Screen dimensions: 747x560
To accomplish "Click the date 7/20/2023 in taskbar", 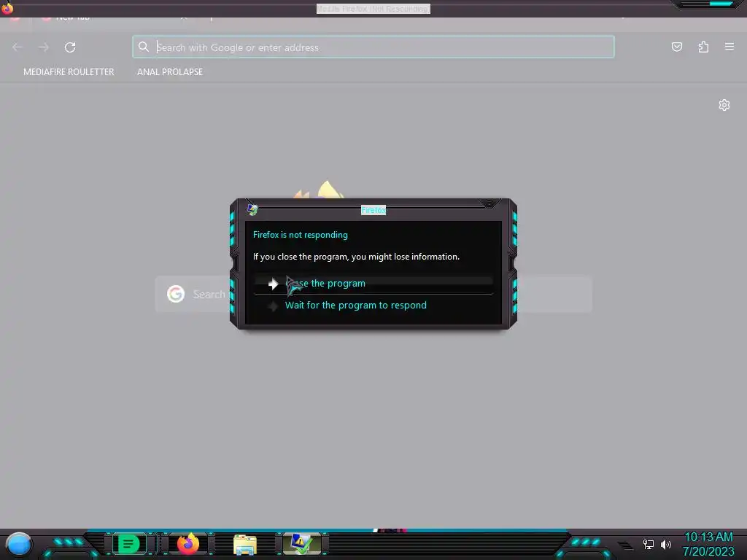I will [x=708, y=551].
